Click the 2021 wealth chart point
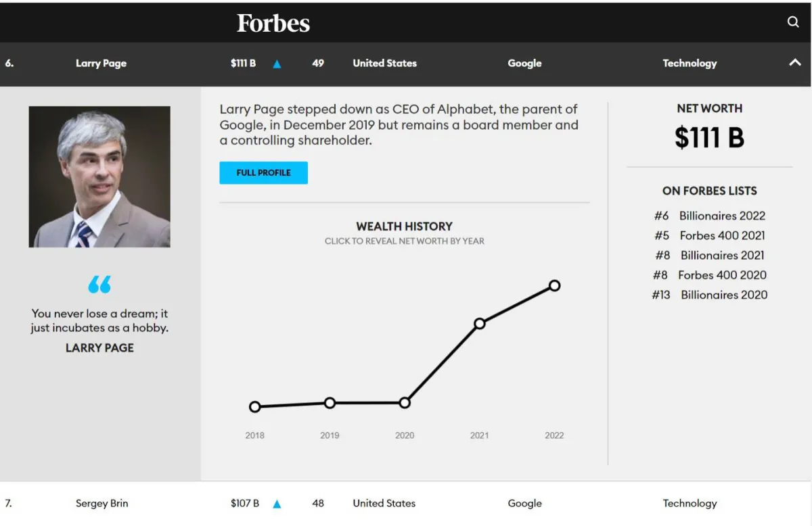Screen dimensions: 812x526 click(x=480, y=324)
